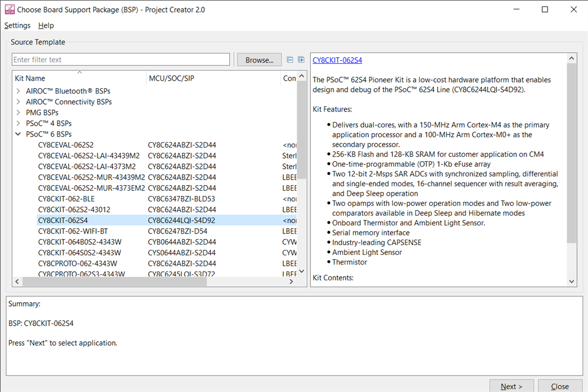The width and height of the screenshot is (588, 392).
Task: Click description pane scrollbar down arrow
Action: tap(571, 281)
